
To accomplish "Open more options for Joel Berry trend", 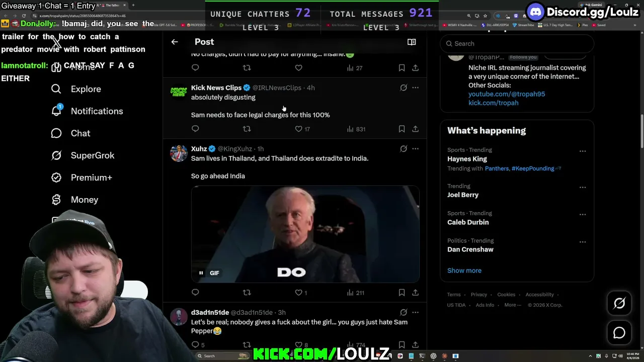I will (583, 187).
